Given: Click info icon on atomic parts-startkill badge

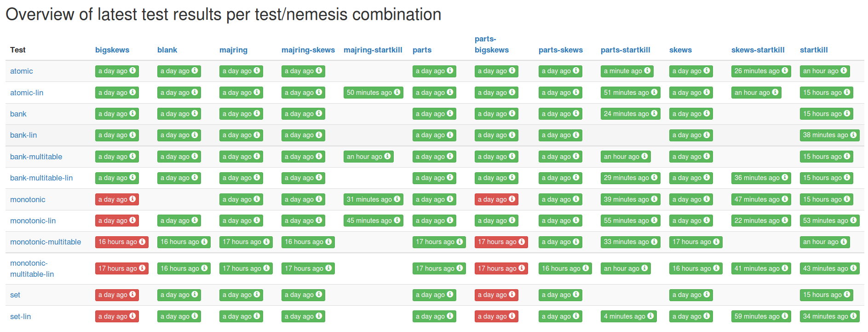Looking at the screenshot, I should [x=648, y=71].
